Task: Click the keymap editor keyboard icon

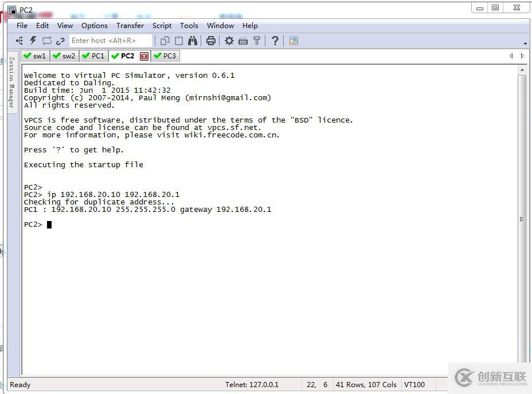Action: coord(243,41)
